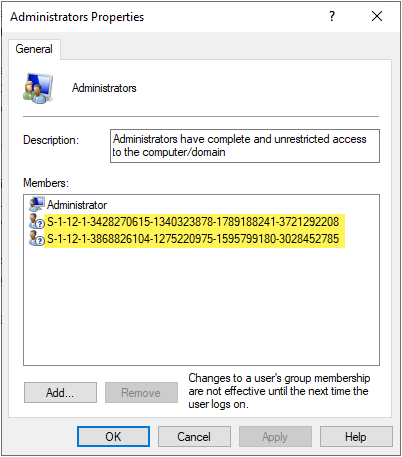Click the question mark help icon in title bar
The width and height of the screenshot is (402, 457).
(x=332, y=16)
